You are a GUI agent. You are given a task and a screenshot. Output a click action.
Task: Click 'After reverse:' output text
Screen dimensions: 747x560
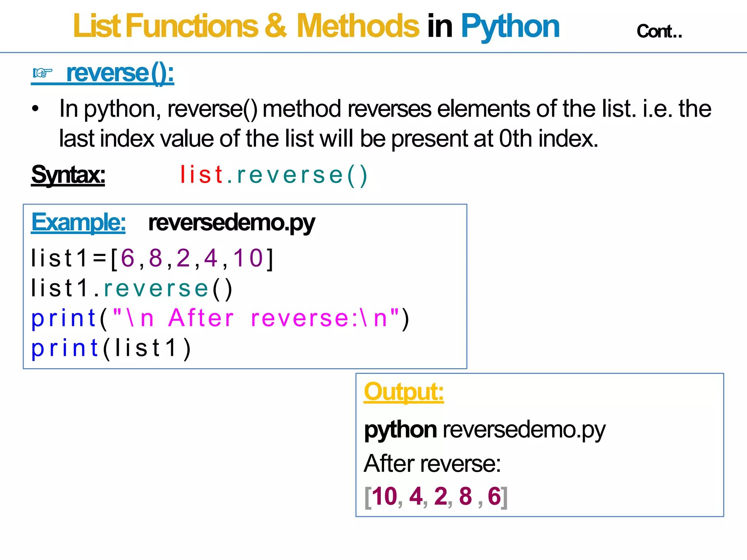[x=433, y=463]
